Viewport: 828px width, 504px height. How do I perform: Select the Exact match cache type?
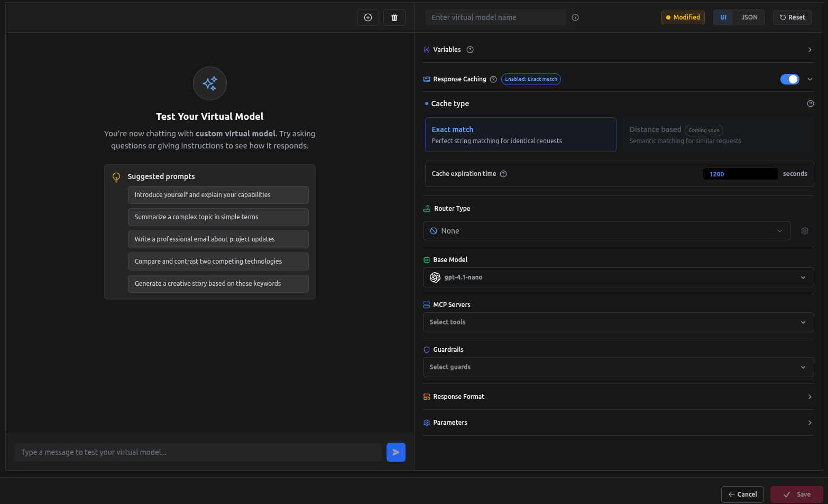[x=520, y=135]
